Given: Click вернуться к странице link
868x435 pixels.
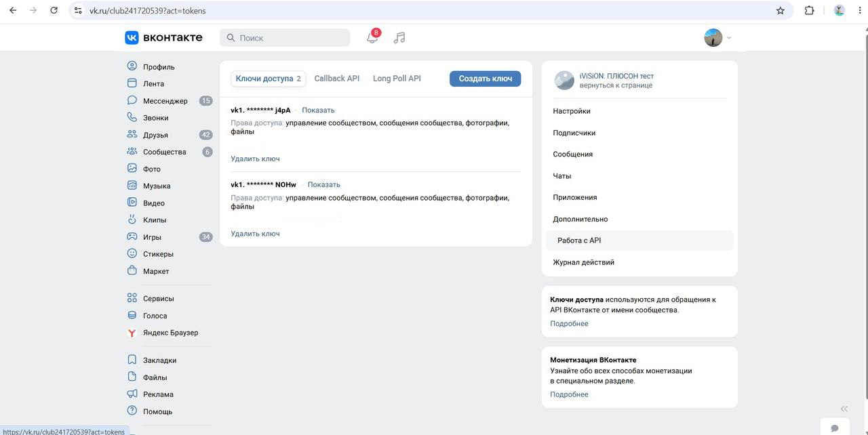Looking at the screenshot, I should [x=616, y=85].
